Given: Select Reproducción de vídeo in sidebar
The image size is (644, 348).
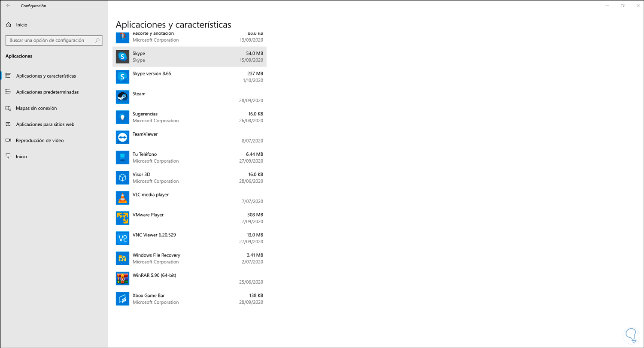Looking at the screenshot, I should 39,140.
